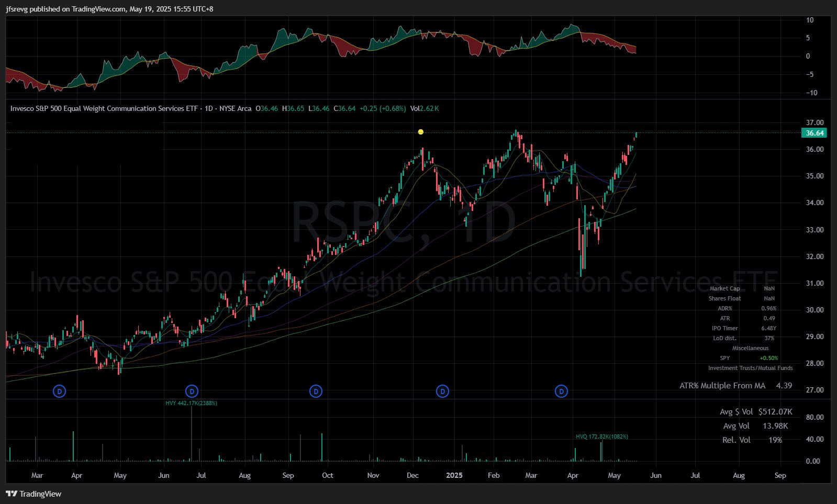Open the TradingView logo at the bottom left
The width and height of the screenshot is (837, 504).
point(34,494)
